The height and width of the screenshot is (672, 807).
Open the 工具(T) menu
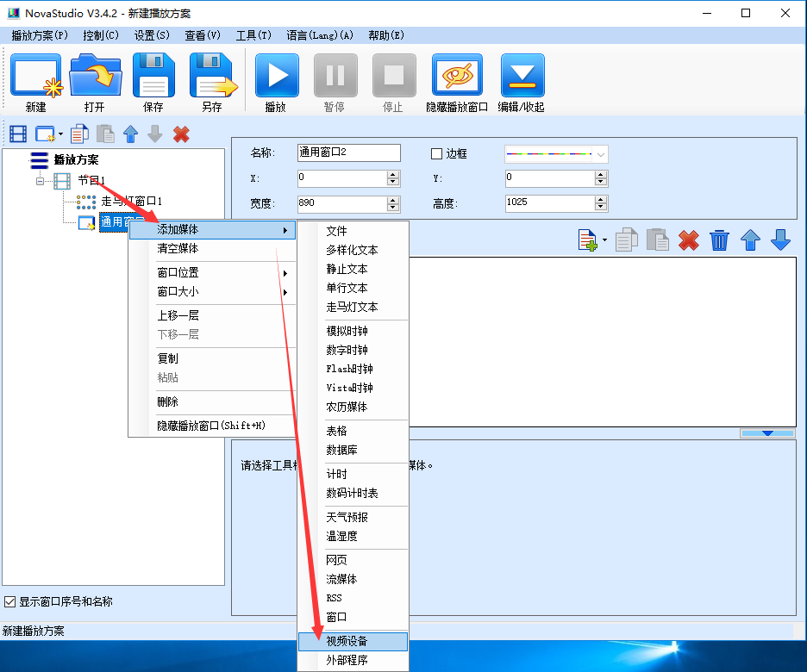coord(253,35)
